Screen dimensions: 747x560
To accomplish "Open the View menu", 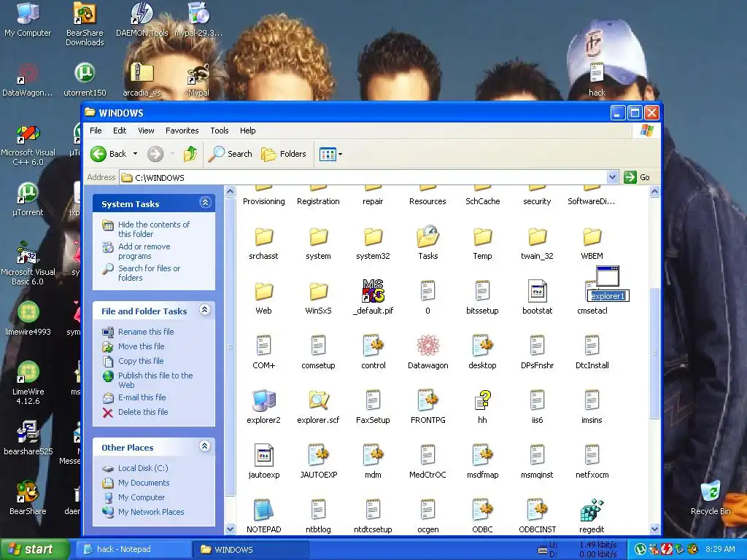I will tap(146, 131).
